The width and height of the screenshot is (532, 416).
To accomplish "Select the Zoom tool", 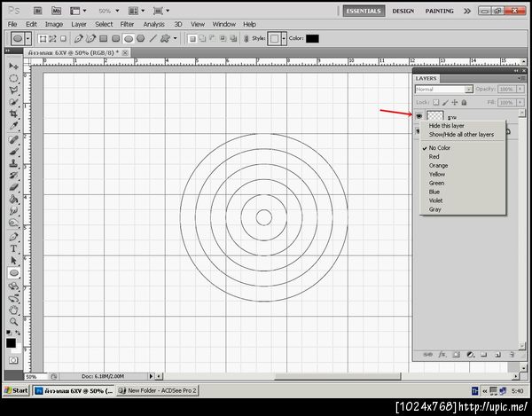I will (x=13, y=322).
